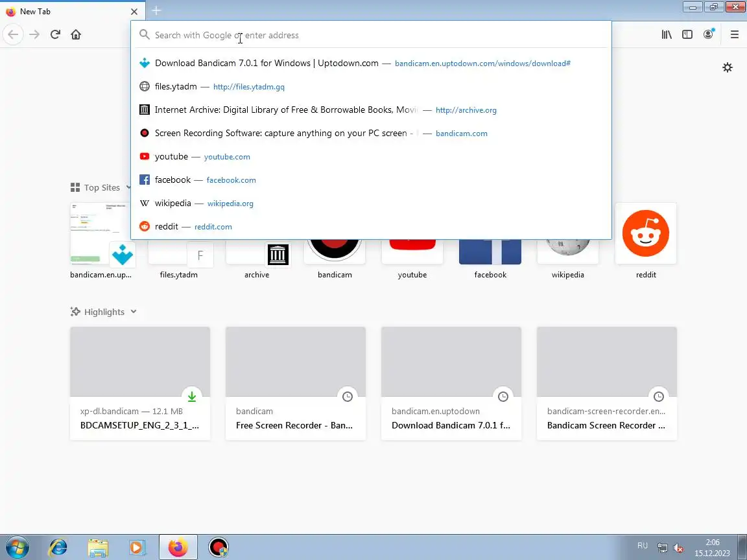
Task: Open the network tray icon
Action: click(x=662, y=548)
